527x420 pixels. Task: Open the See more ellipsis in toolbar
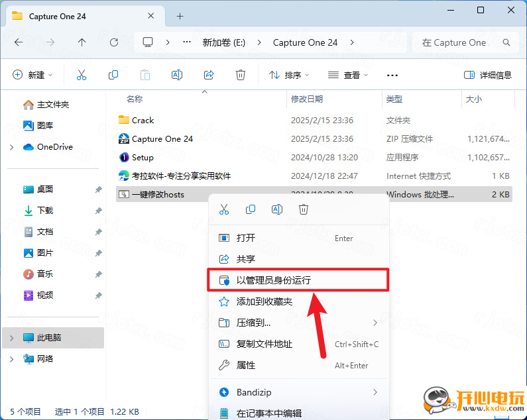coord(392,75)
